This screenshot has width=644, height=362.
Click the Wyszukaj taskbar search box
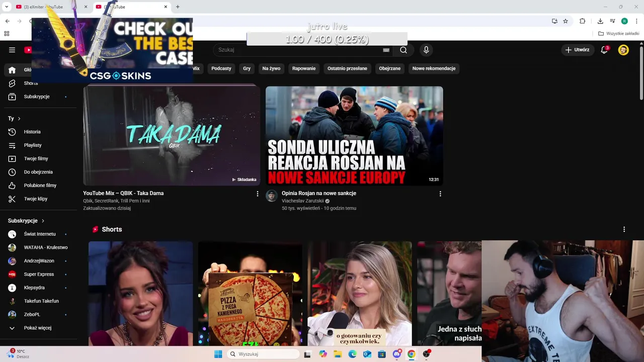point(263,354)
